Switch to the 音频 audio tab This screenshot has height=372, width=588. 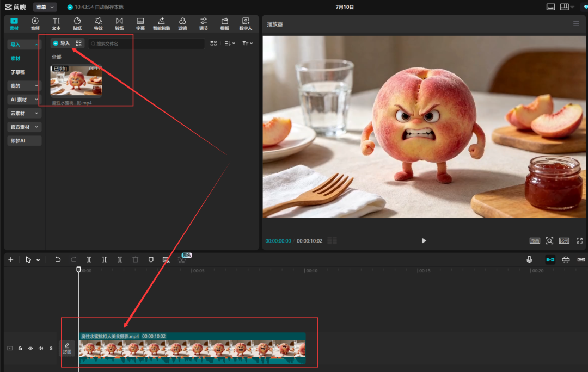pos(35,24)
